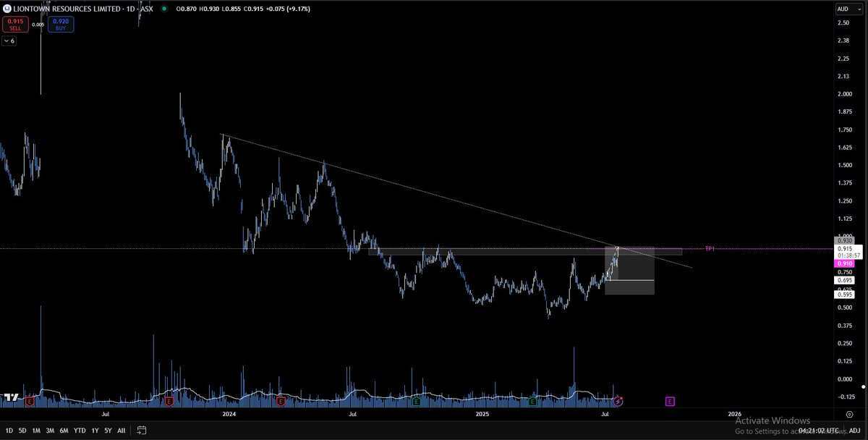Select the YTD time range
868x440 pixels.
pos(80,430)
